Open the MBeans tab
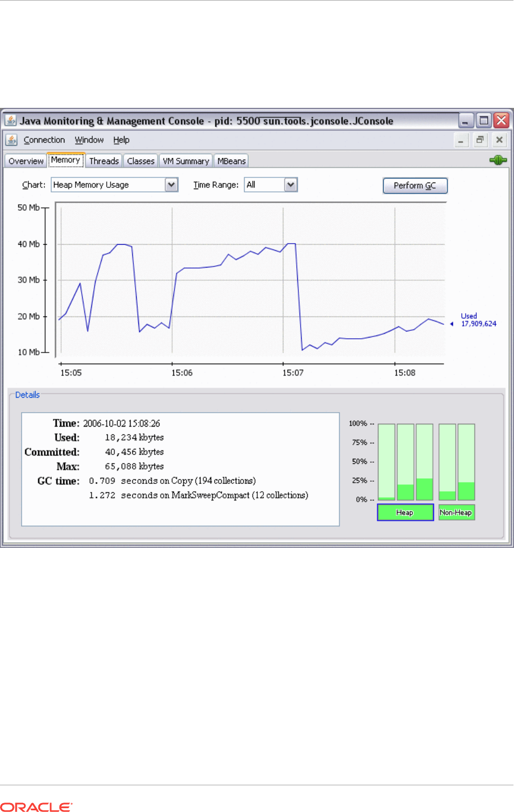 (231, 161)
